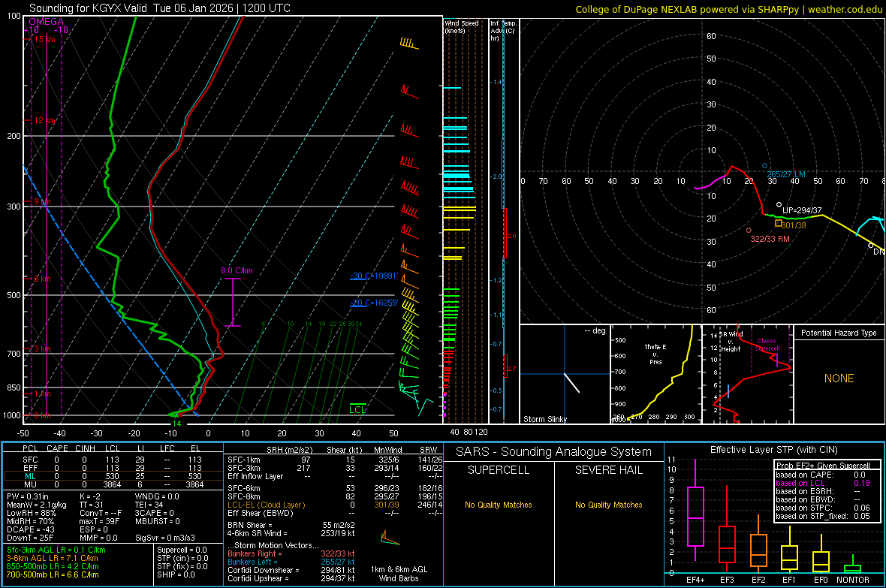The height and width of the screenshot is (588, 886).
Task: Click the 'DCAPE = -43' value
Action: [x=29, y=529]
